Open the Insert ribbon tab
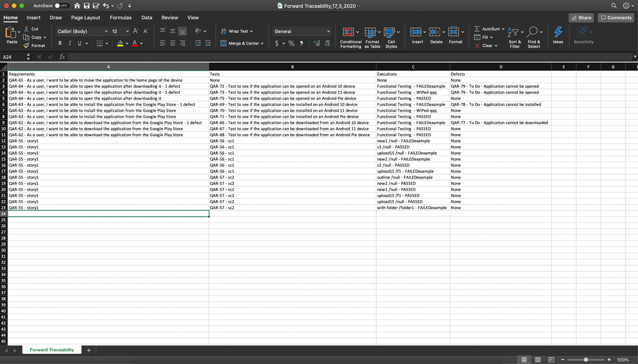 [x=33, y=18]
